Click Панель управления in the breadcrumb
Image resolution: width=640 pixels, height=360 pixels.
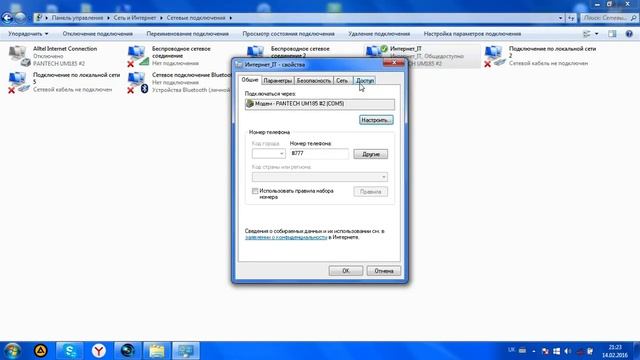click(77, 18)
